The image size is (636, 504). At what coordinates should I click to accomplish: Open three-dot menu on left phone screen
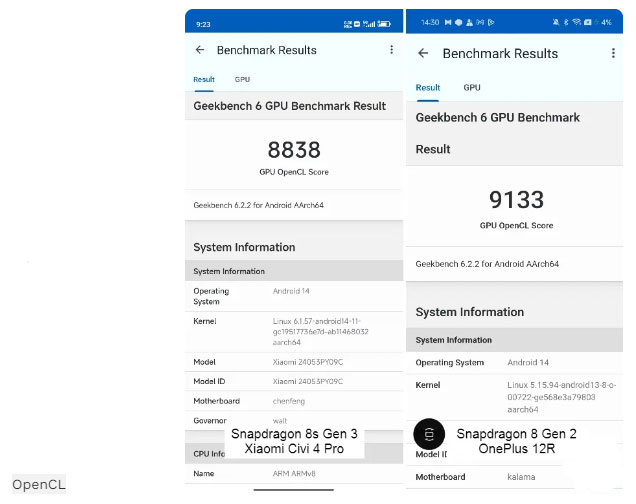point(391,49)
